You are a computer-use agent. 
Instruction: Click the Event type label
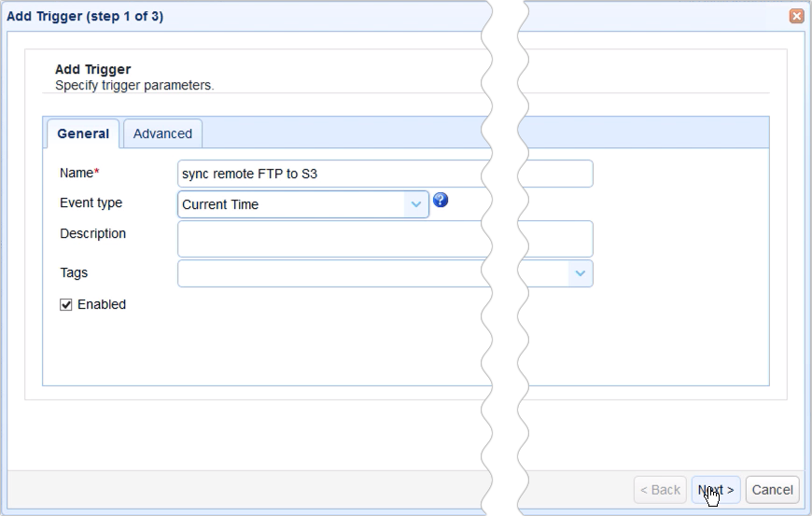[91, 202]
